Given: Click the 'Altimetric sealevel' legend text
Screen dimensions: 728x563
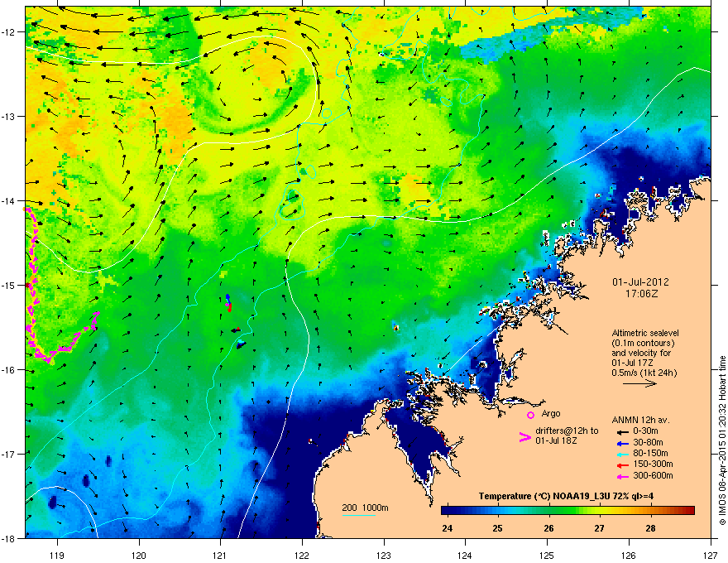Looking at the screenshot, I should pos(645,333).
